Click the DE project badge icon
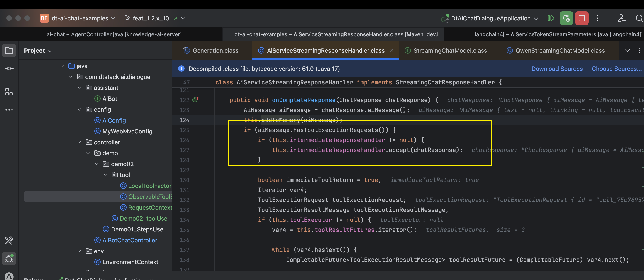Viewport: 644px width, 280px height. pos(44,18)
